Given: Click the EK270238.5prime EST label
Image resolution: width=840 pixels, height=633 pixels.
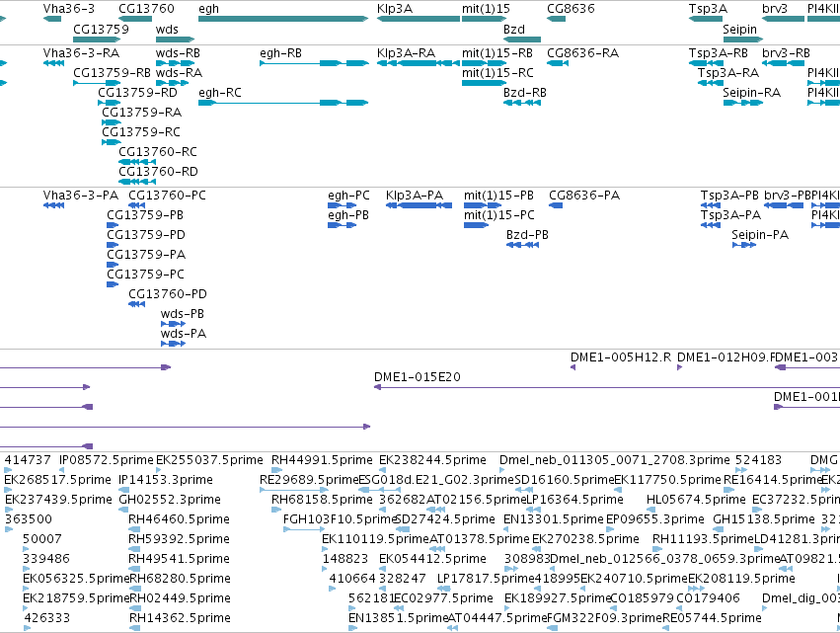Looking at the screenshot, I should click(585, 539).
